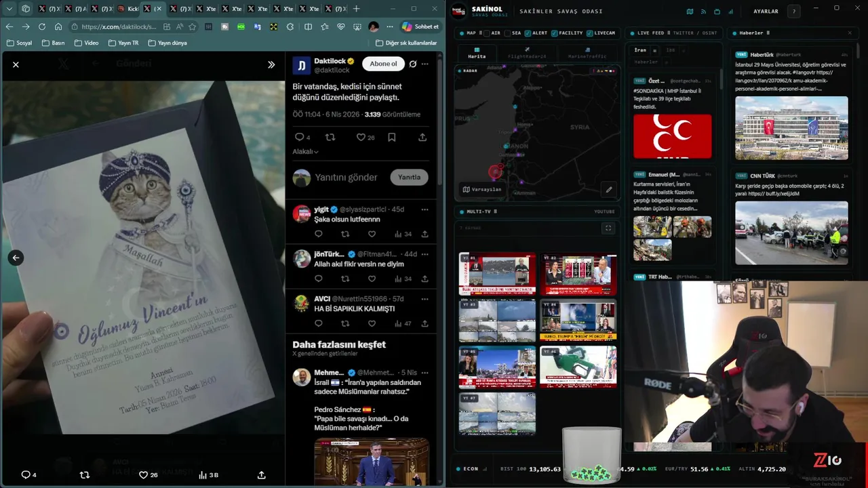Click the Yanıtla button
868x488 pixels.
pos(409,177)
